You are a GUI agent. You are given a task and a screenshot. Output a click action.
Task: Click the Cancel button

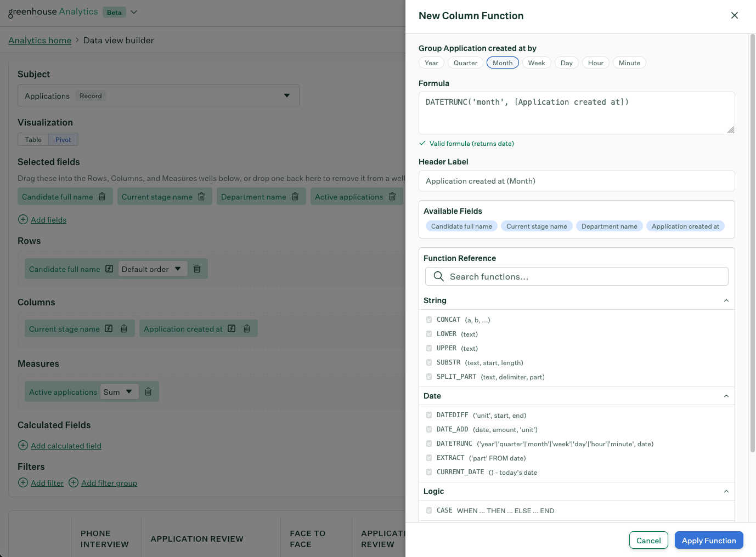coord(648,540)
